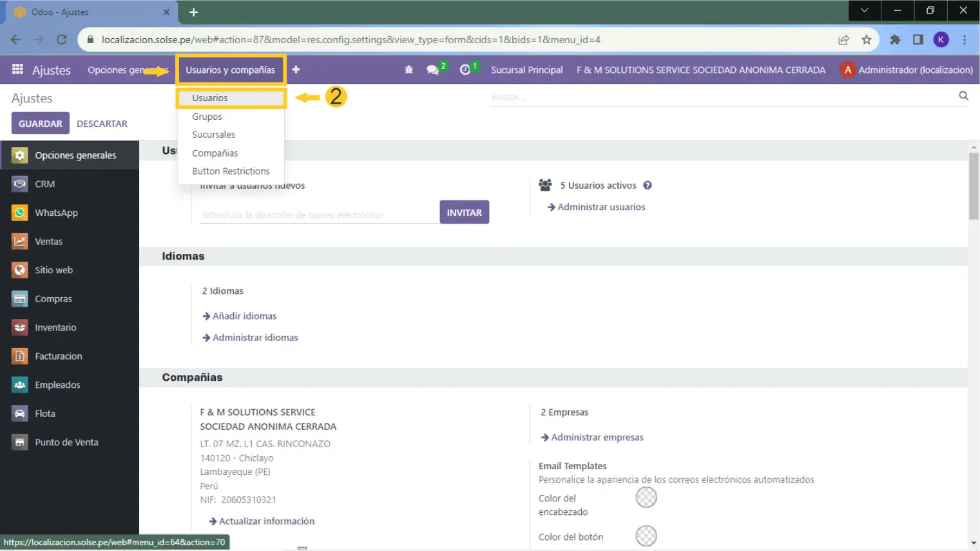This screenshot has width=980, height=551.
Task: Click the Opciones generales gear icon
Action: [20, 155]
